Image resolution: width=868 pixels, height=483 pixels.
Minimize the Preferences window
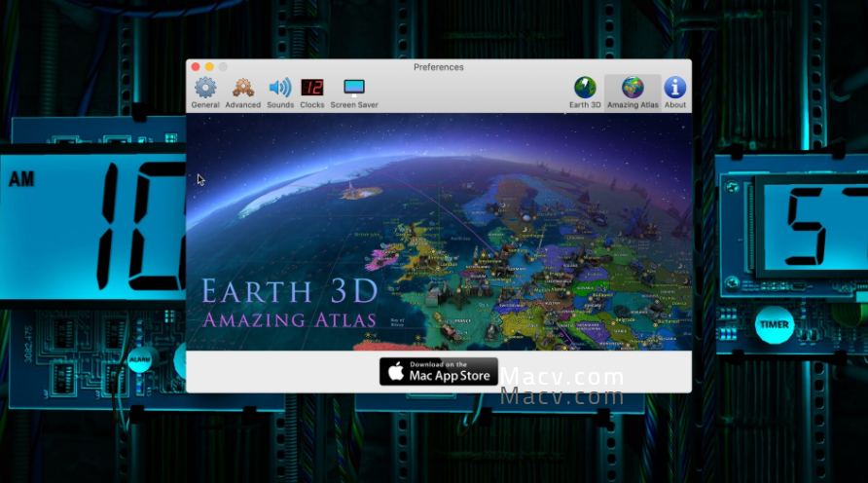[209, 67]
